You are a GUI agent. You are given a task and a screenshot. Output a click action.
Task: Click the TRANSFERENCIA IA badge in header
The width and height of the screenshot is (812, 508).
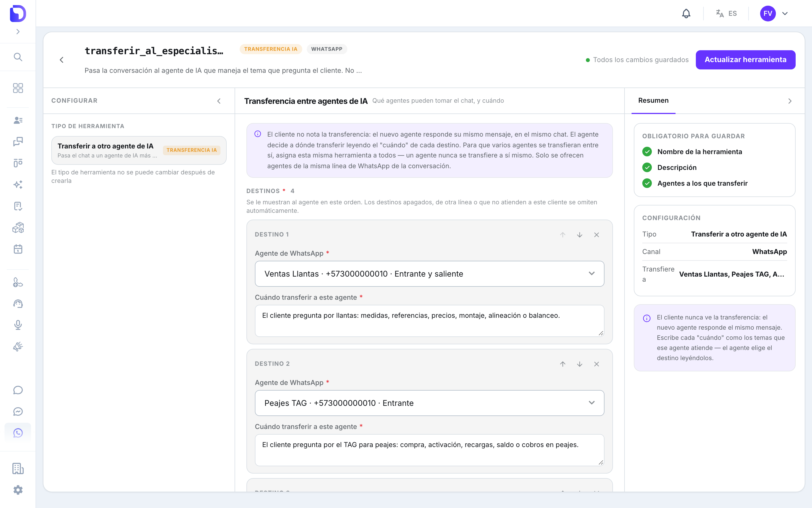click(x=270, y=49)
